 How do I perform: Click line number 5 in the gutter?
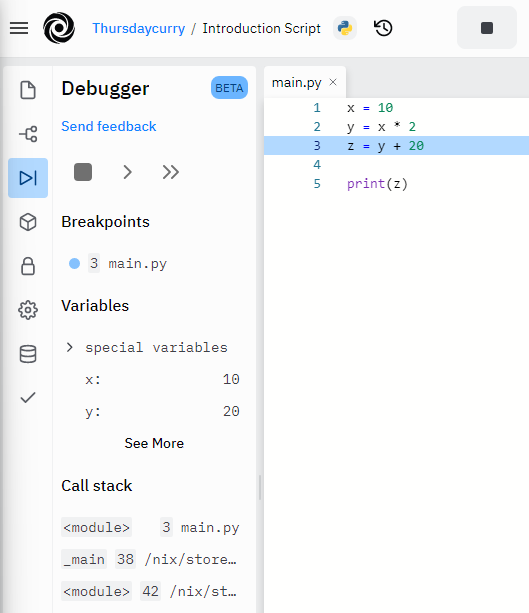317,184
